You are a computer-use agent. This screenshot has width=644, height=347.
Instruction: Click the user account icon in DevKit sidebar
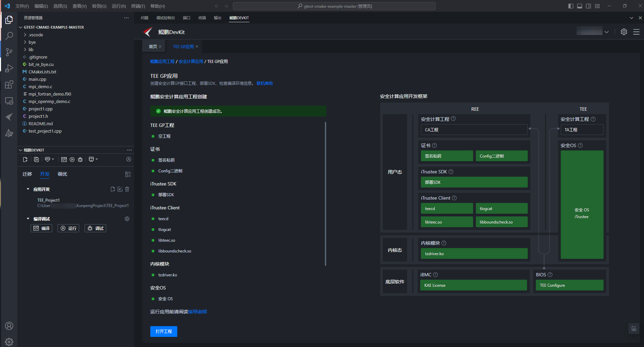pyautogui.click(x=129, y=159)
